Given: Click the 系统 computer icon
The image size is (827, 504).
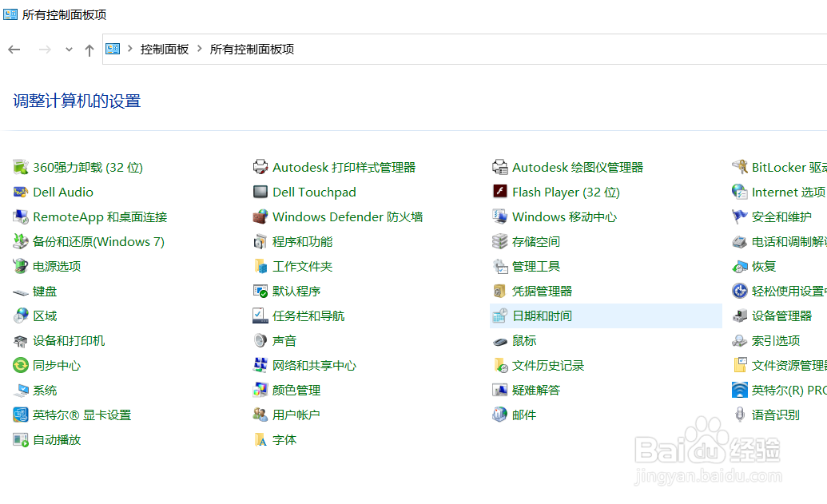Looking at the screenshot, I should (21, 390).
